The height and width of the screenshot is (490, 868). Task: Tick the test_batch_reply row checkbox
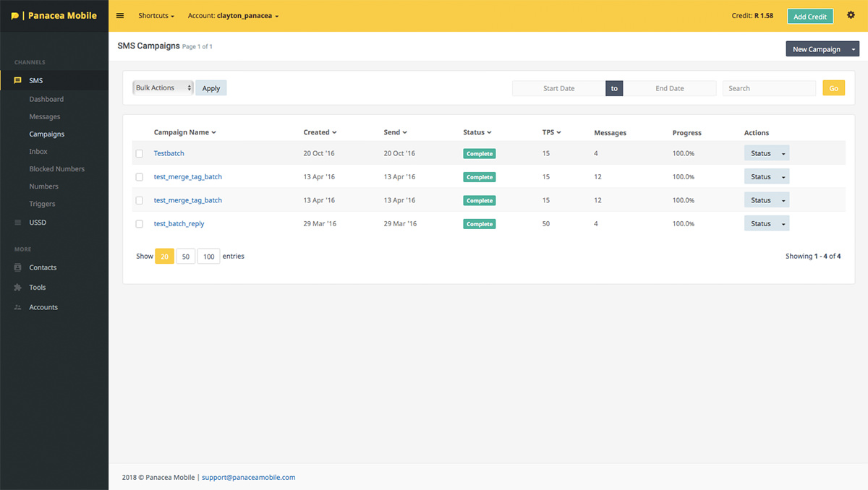140,224
